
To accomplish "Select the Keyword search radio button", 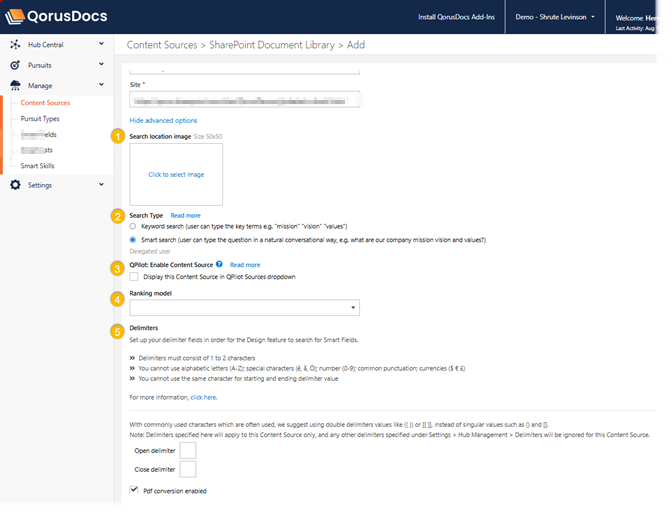I will (134, 227).
